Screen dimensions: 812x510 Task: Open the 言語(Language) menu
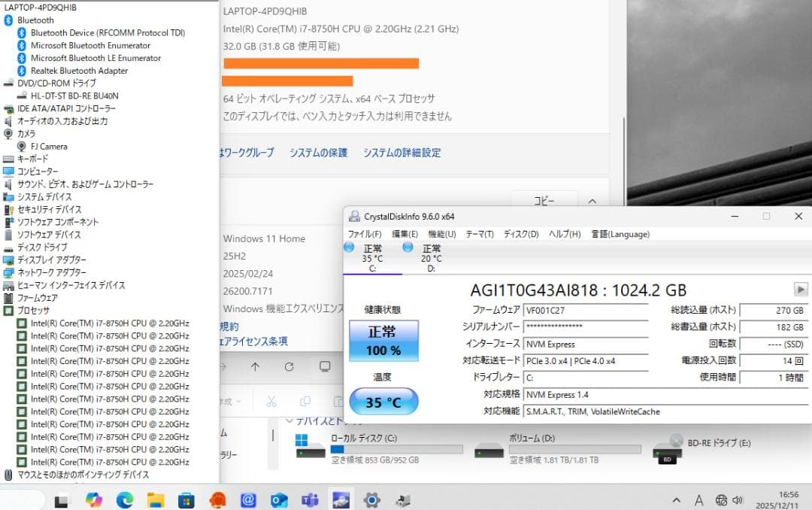tap(620, 234)
